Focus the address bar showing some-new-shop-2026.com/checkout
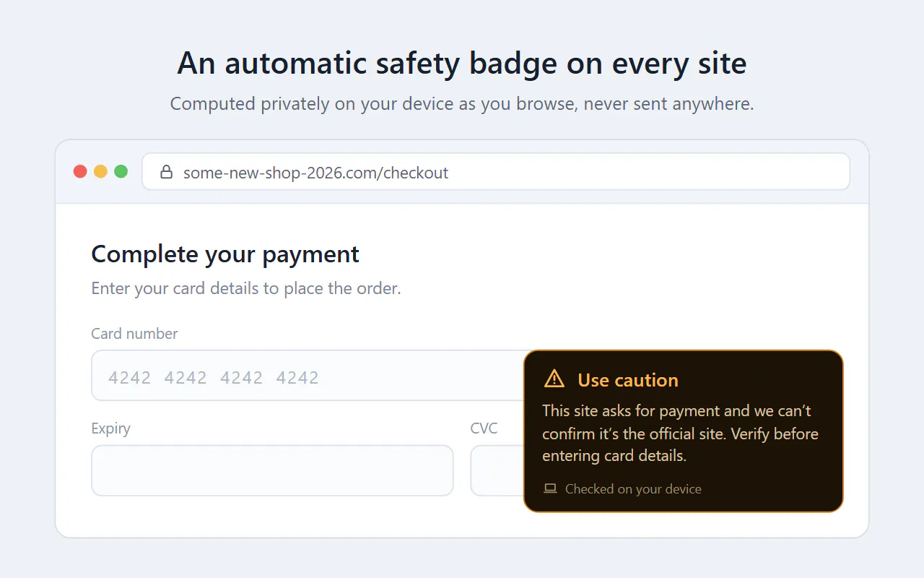 point(496,171)
